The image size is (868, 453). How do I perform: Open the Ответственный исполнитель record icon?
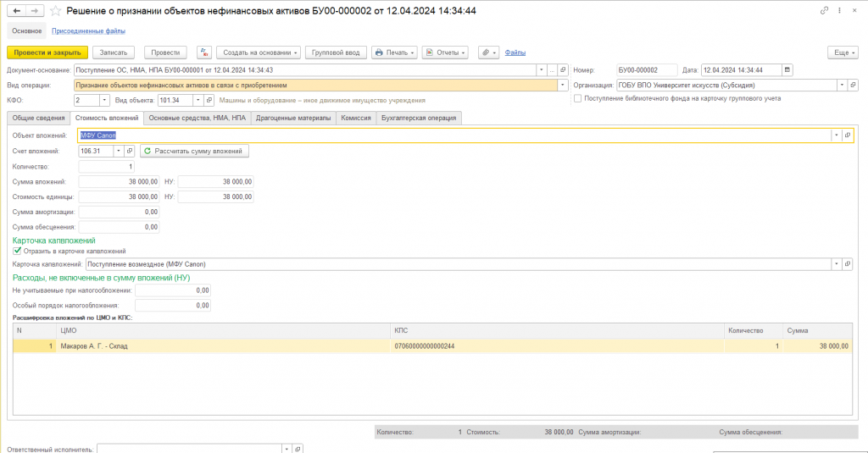click(x=298, y=449)
